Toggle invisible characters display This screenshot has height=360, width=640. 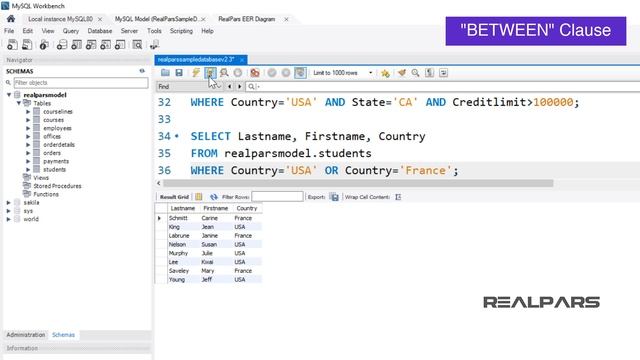(x=429, y=73)
